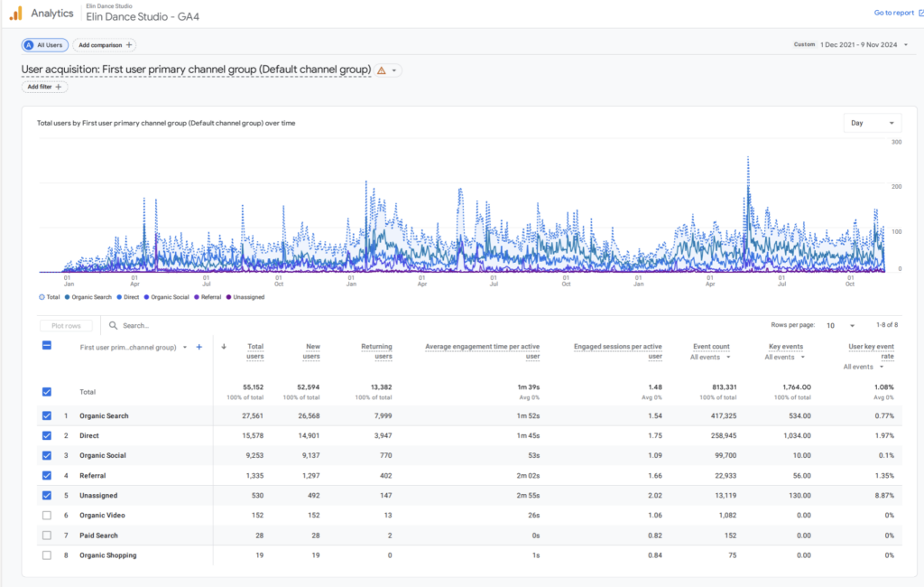Click the Go to report external link icon

920,13
